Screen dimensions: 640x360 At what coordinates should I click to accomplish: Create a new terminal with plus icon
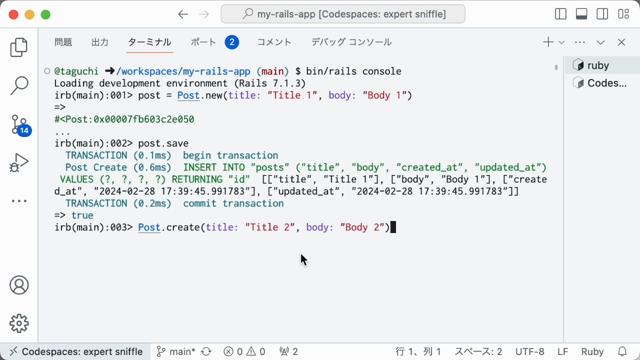pos(548,42)
